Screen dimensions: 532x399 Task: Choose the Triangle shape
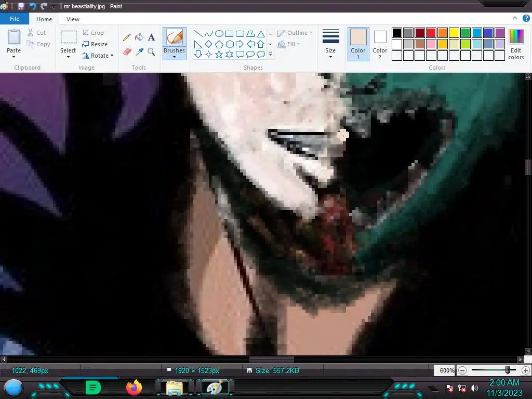click(261, 34)
